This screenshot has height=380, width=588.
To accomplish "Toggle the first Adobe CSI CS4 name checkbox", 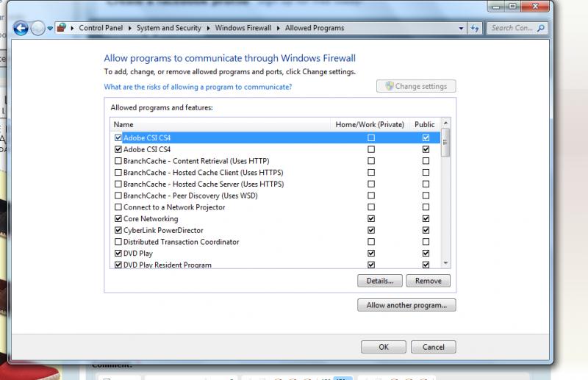I will [118, 138].
